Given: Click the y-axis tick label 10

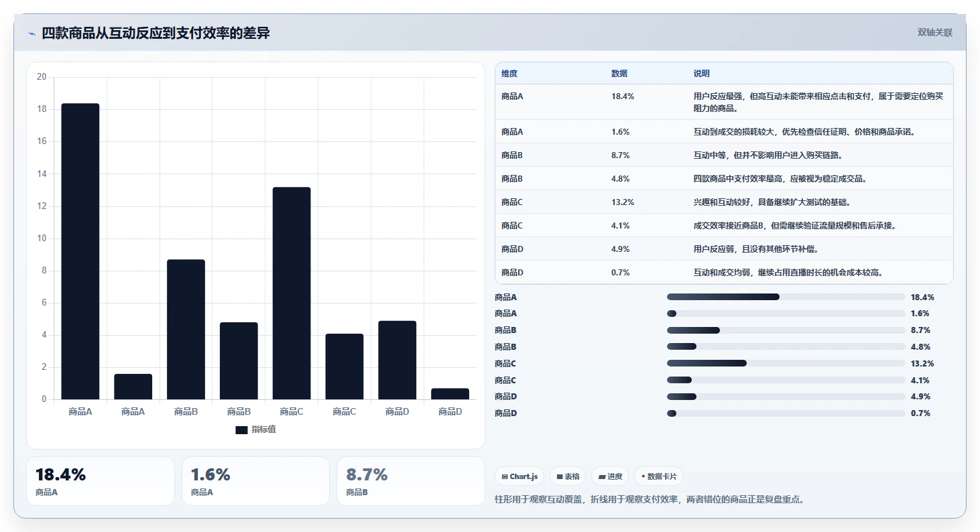Looking at the screenshot, I should (x=42, y=239).
